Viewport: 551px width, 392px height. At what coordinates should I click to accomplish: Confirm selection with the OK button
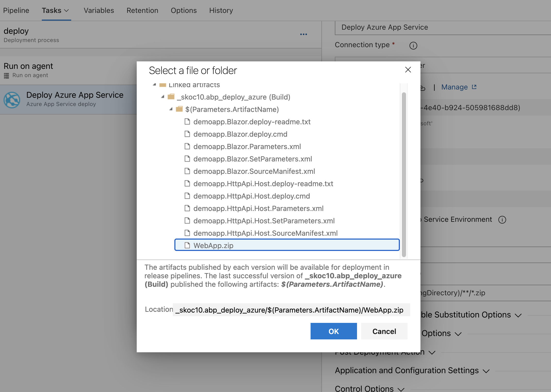[334, 331]
